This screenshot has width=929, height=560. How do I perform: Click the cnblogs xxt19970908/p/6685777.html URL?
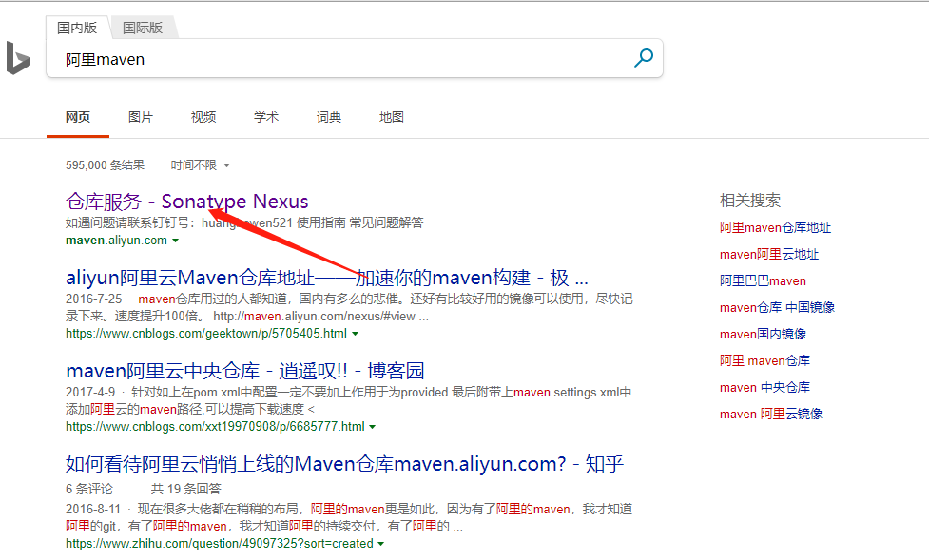(215, 426)
